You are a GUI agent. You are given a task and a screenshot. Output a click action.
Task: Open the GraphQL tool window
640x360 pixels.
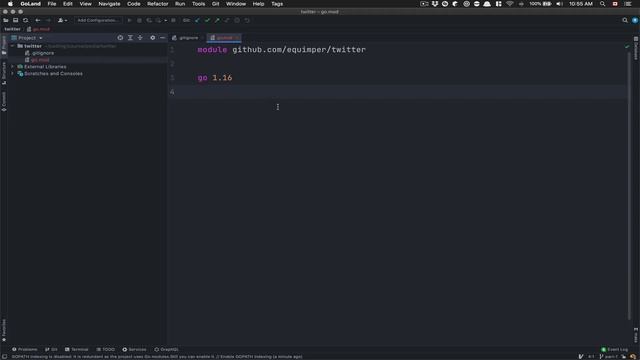[x=166, y=349]
